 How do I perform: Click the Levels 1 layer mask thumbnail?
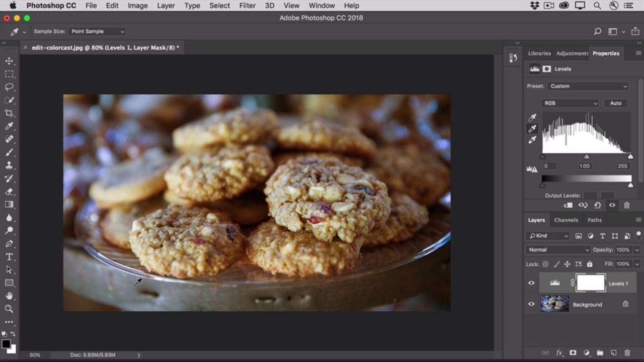coord(590,283)
